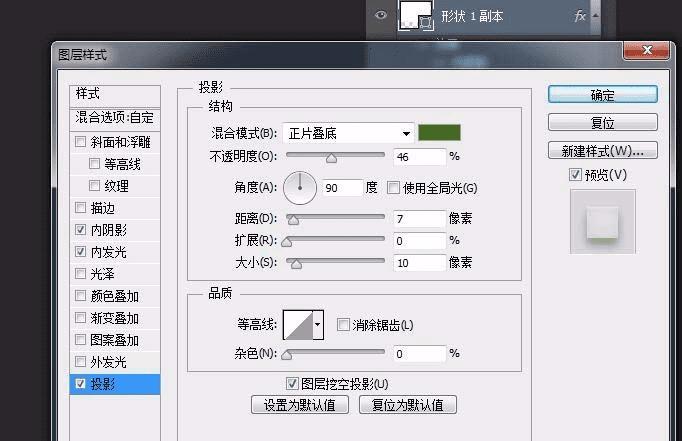Viewport: 682px width, 441px height.
Task: Click 复位为默认值 button
Action: coord(408,405)
